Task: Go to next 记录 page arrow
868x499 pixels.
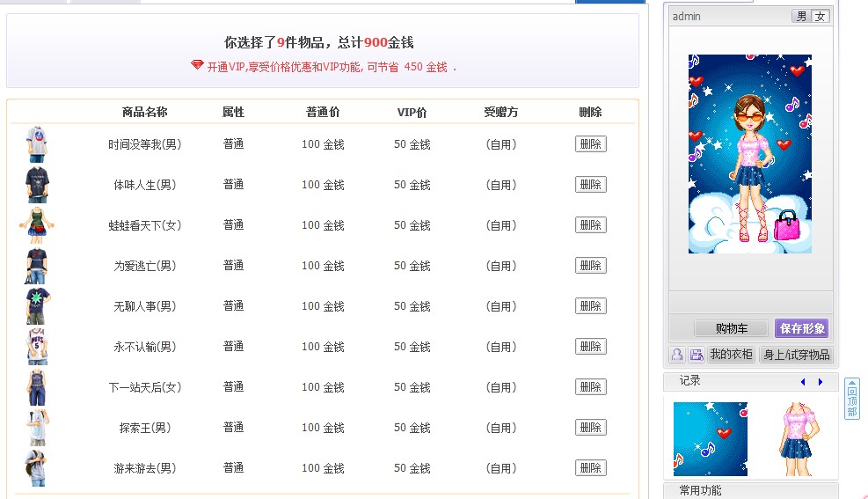Action: 821,382
